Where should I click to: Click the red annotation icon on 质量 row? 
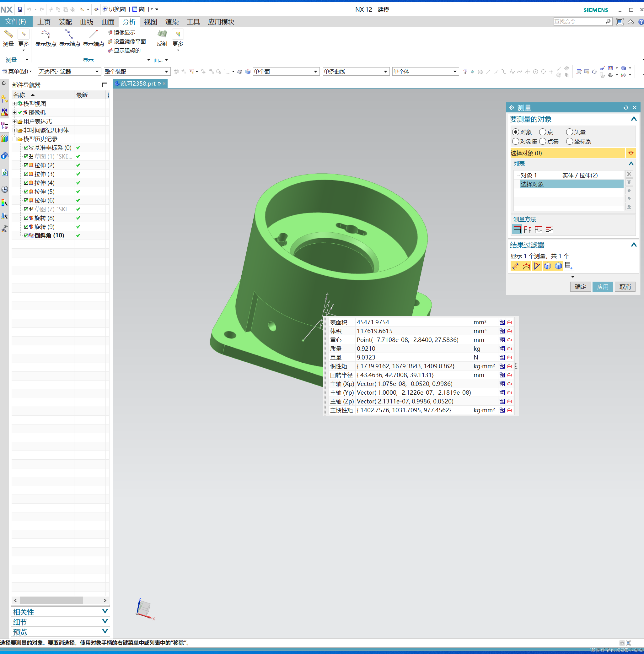pos(509,349)
